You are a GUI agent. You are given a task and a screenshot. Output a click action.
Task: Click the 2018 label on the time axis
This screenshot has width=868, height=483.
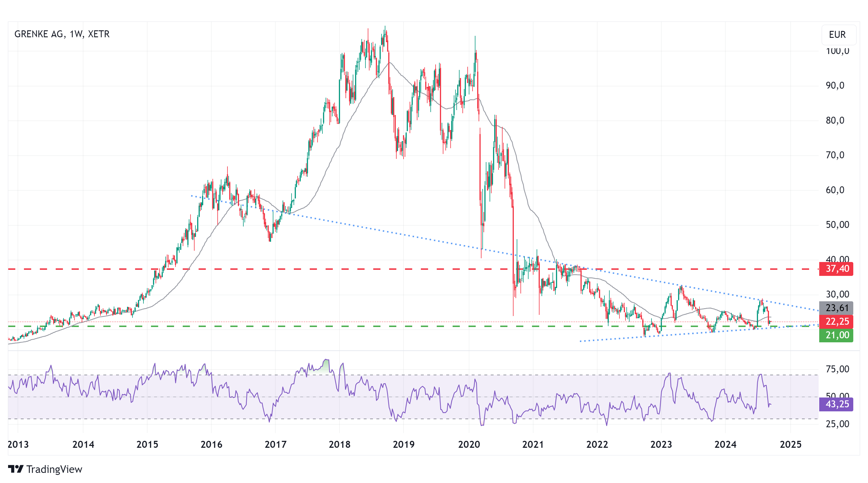(340, 445)
